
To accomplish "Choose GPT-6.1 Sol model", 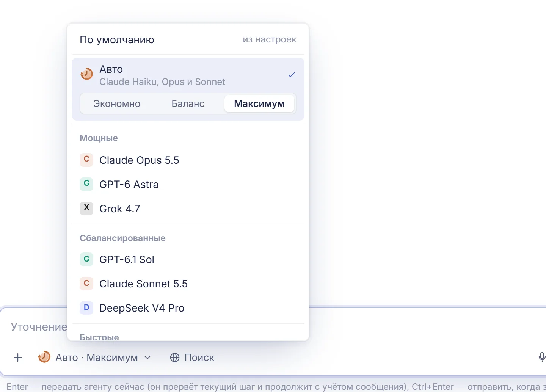I will point(188,259).
